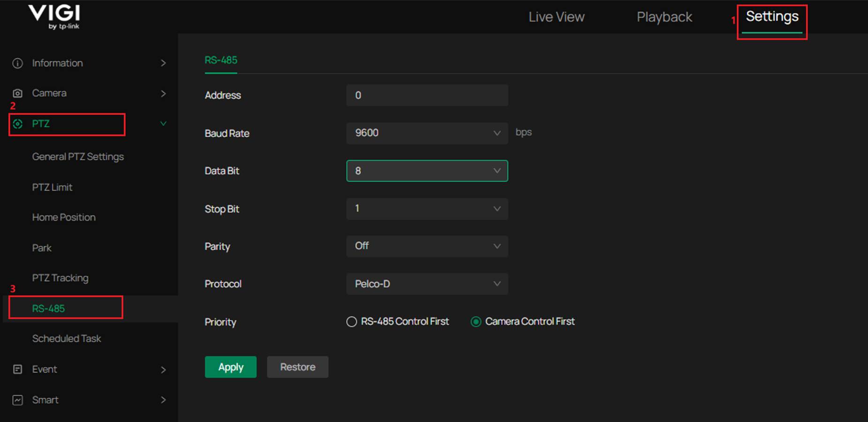Click the PTZ gear icon
The width and height of the screenshot is (868, 422).
click(x=18, y=123)
